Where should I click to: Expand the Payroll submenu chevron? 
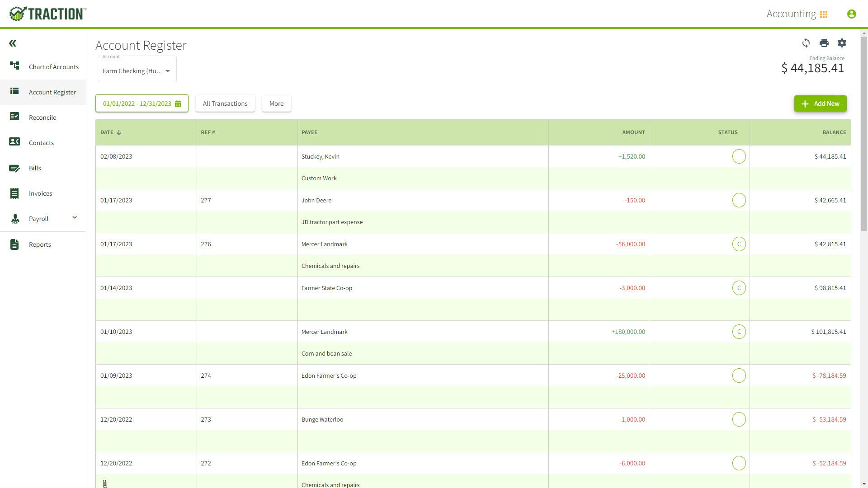point(75,218)
